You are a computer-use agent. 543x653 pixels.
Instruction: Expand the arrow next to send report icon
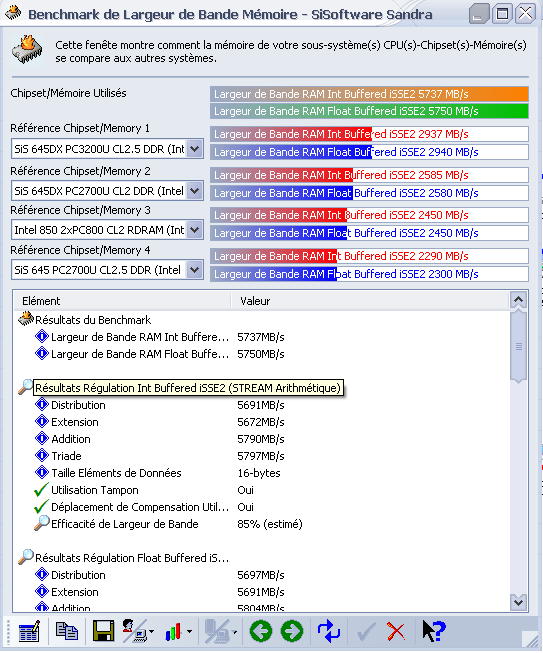[x=151, y=632]
